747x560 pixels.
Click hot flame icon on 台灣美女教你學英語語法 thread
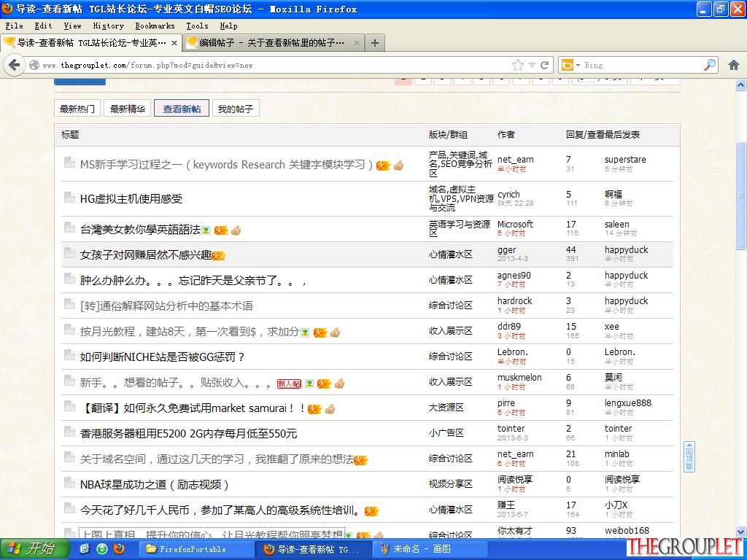(x=221, y=230)
